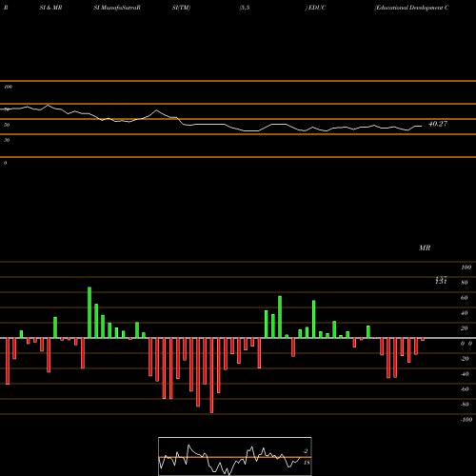The width and height of the screenshot is (476, 476).
Task: Click the tallest green histogram bar
Action: 89,312
